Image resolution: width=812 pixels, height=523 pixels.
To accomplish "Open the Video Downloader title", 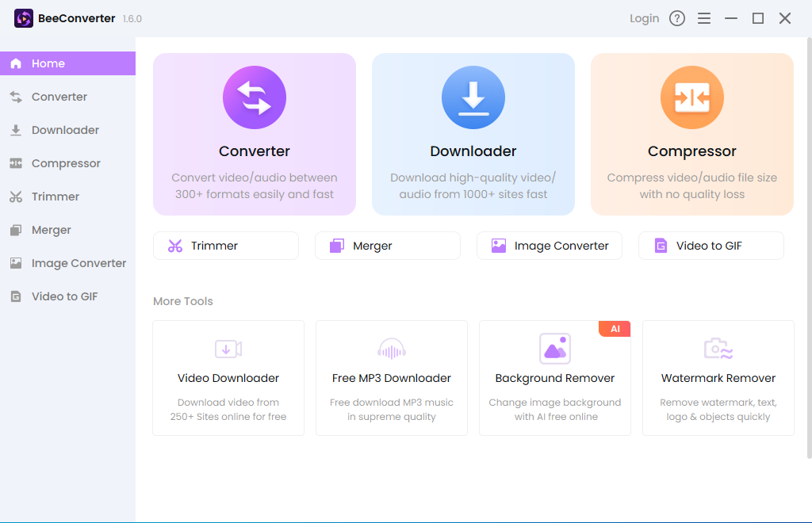I will tap(228, 378).
